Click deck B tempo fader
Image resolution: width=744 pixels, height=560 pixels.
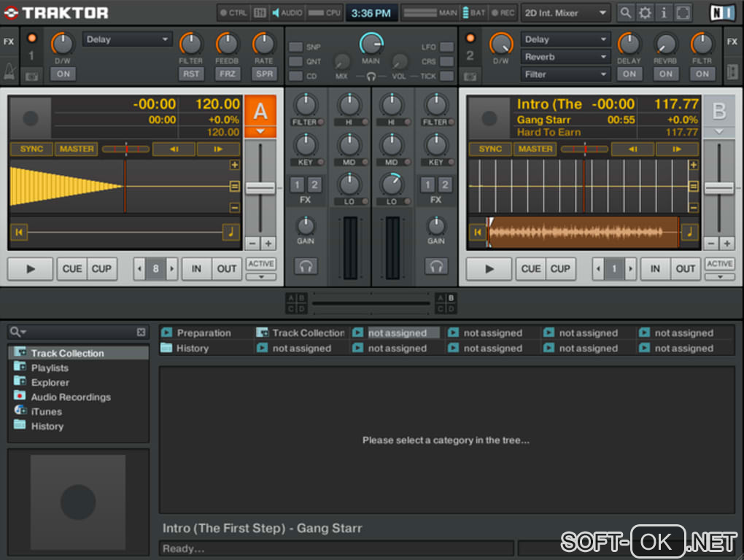719,188
